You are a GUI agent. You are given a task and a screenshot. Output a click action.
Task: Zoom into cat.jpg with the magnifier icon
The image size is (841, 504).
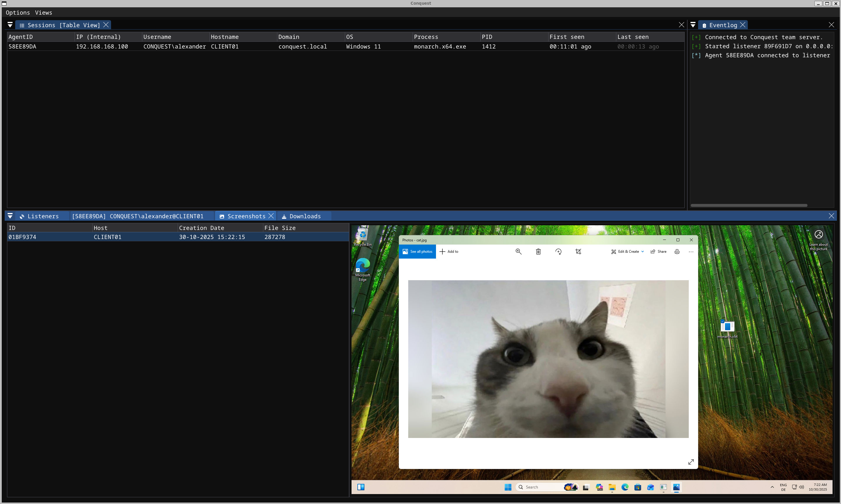coord(518,251)
